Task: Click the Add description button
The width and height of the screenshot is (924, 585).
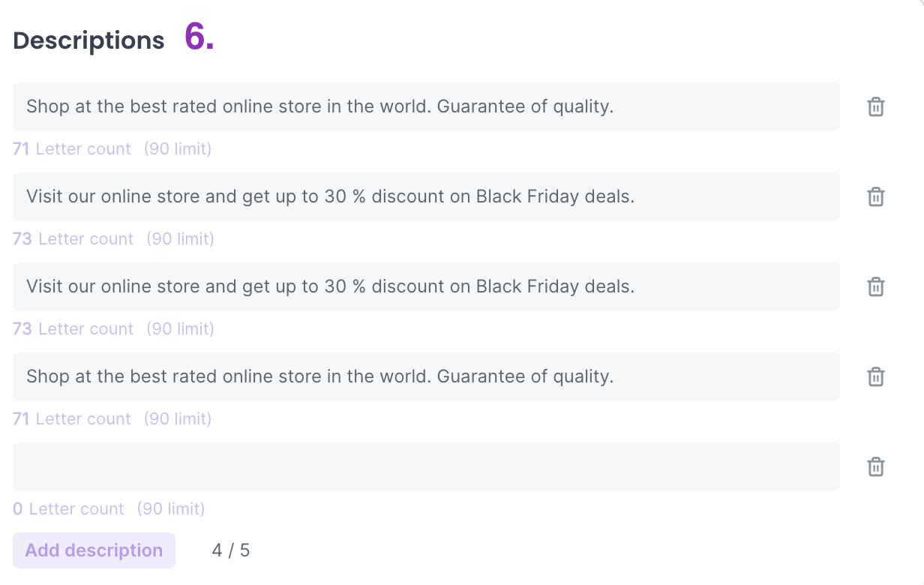Action: coord(94,550)
